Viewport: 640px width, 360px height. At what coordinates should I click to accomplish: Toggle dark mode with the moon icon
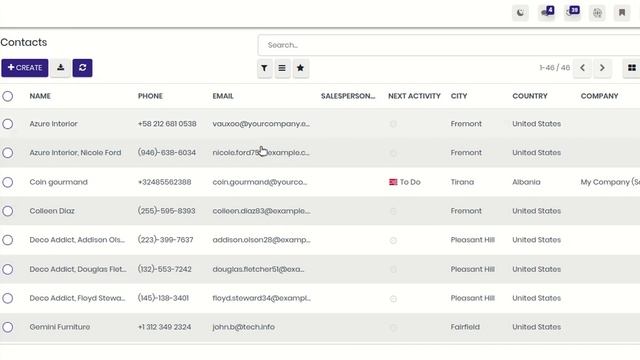520,13
